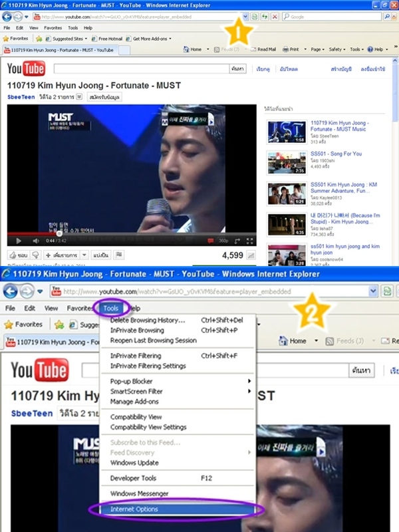399x532 pixels.
Task: Click red Stop icon in upper address bar
Action: [x=275, y=16]
